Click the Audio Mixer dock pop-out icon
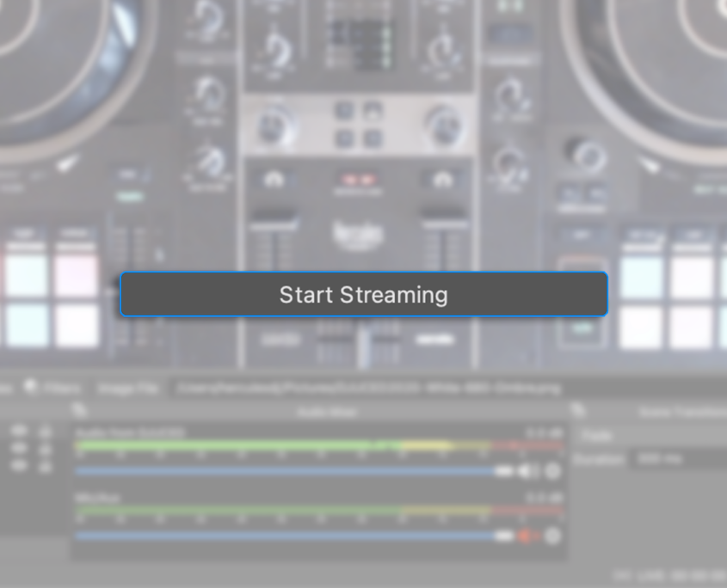The image size is (727, 588). pos(80,412)
